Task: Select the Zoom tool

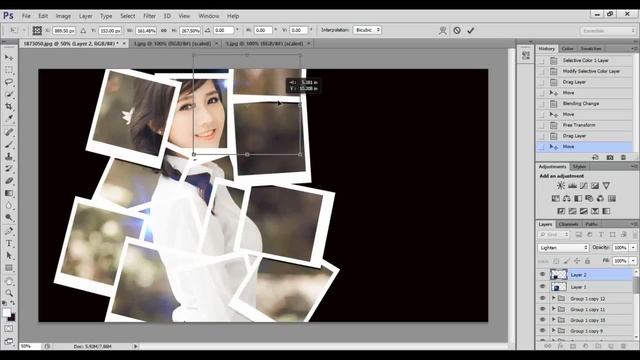Action: click(9, 293)
